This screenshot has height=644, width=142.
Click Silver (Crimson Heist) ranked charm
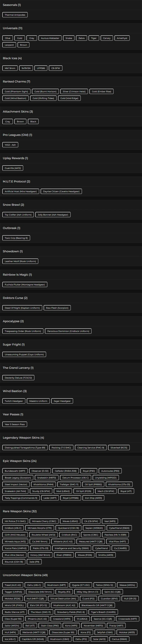tap(74, 92)
